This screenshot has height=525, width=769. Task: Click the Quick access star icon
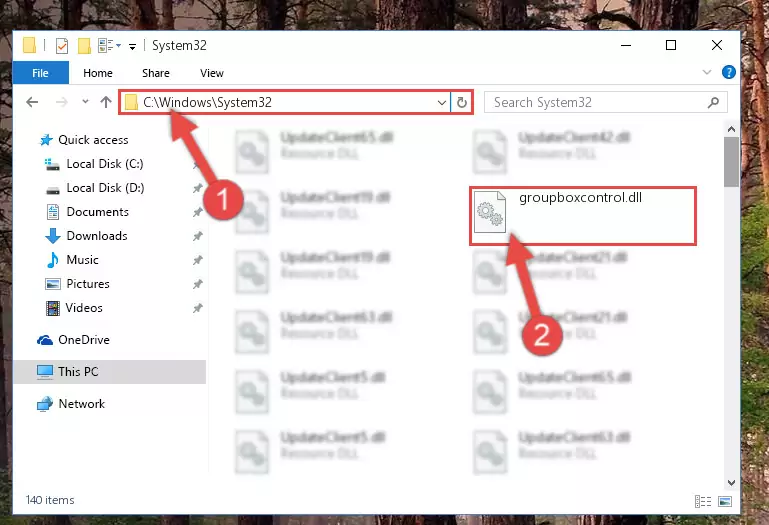pyautogui.click(x=46, y=140)
